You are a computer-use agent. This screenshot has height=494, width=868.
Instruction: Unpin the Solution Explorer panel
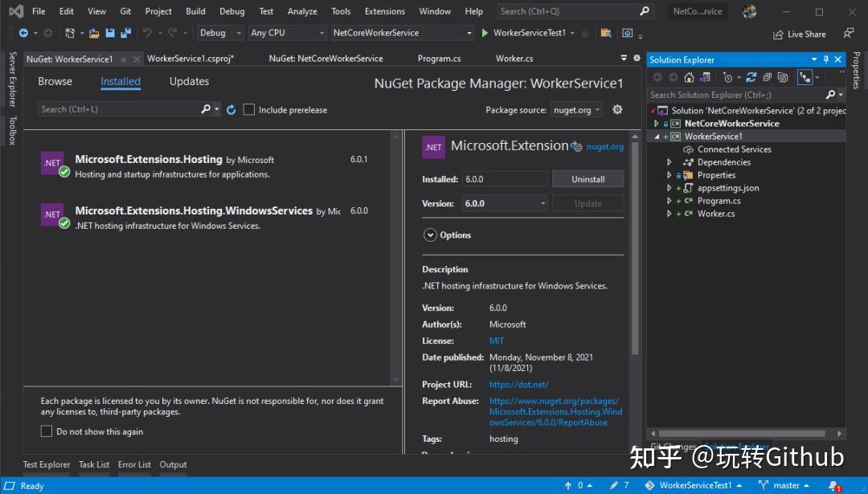click(825, 59)
